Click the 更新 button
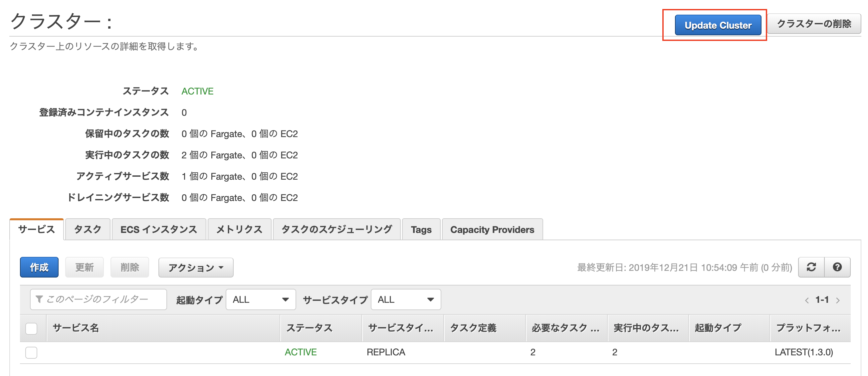868x376 pixels. coord(84,267)
